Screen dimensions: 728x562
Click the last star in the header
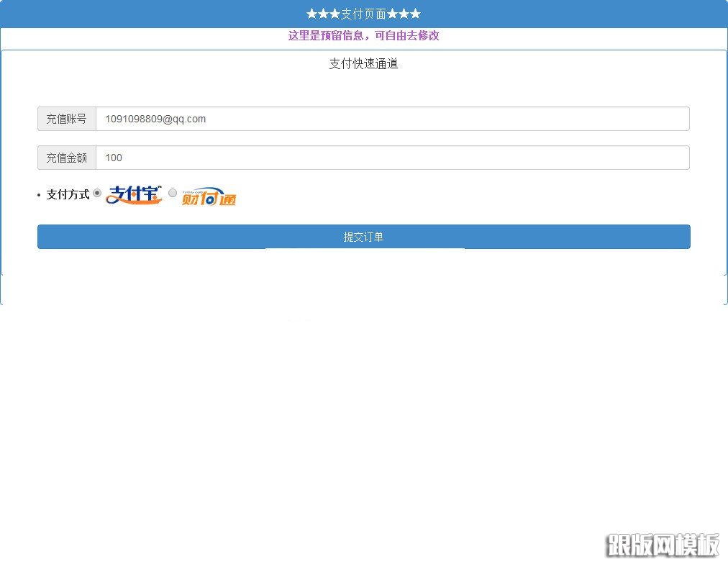point(415,14)
